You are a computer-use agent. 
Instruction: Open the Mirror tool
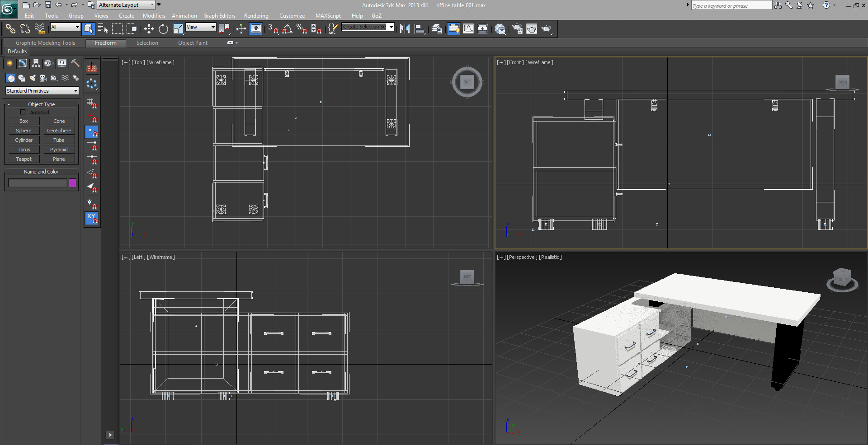[405, 29]
